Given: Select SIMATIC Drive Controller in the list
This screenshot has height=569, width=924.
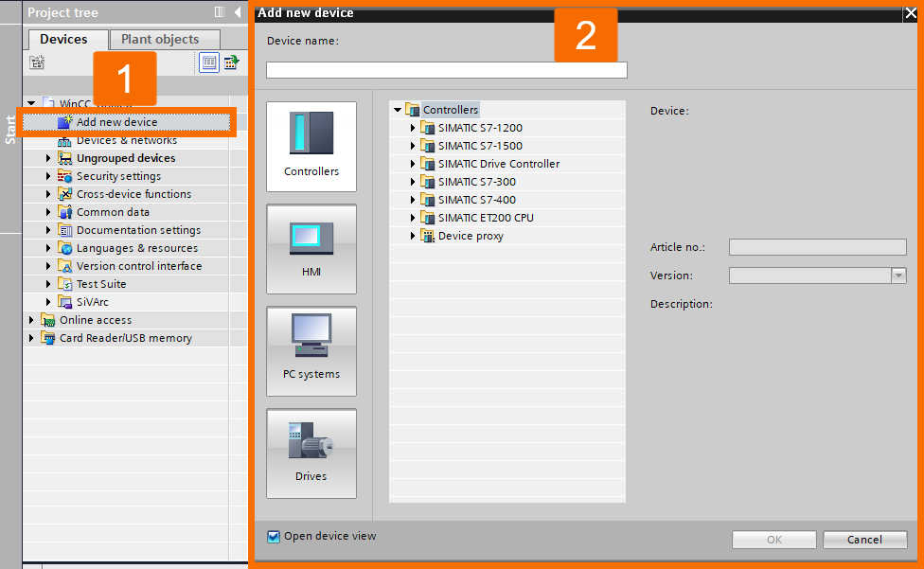Looking at the screenshot, I should 499,164.
